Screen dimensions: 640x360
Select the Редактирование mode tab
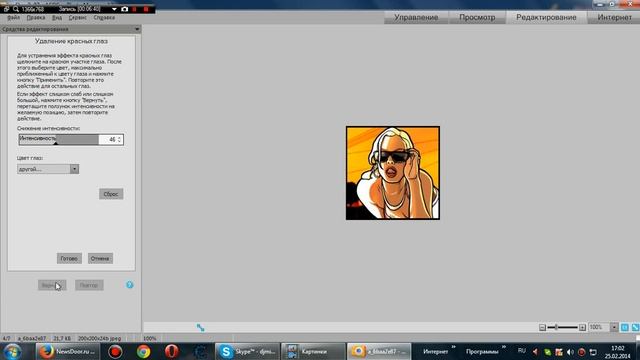(546, 18)
